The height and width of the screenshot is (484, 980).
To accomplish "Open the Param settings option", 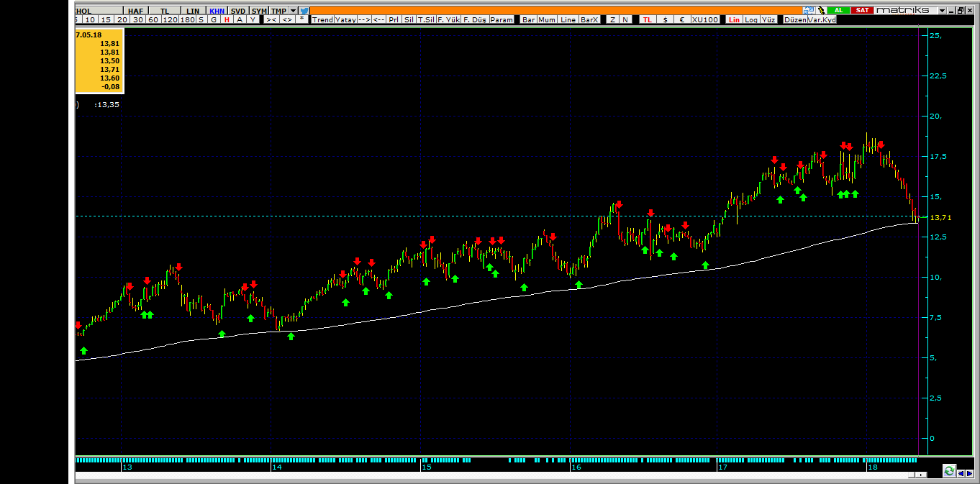I will point(502,19).
